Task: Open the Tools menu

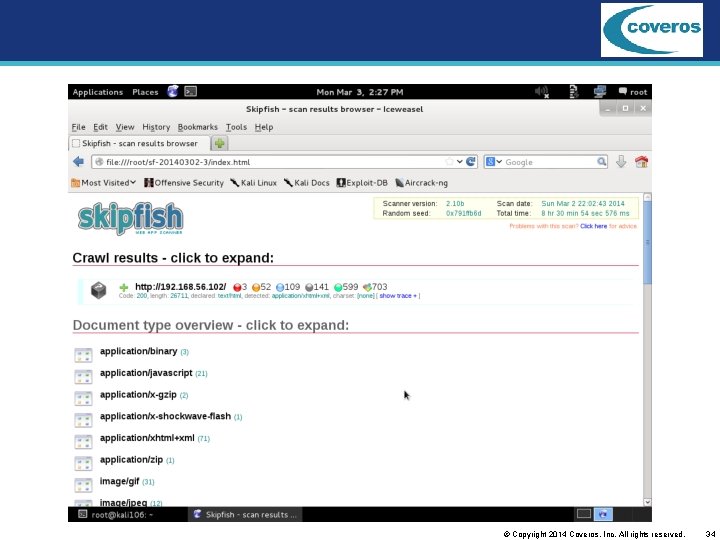Action: [236, 127]
